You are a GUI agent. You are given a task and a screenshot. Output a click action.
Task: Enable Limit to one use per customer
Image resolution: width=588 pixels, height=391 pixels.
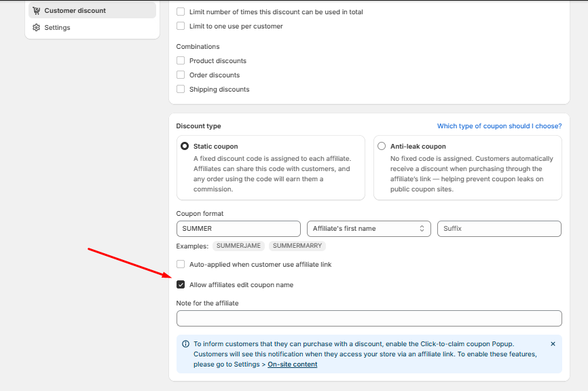point(181,26)
